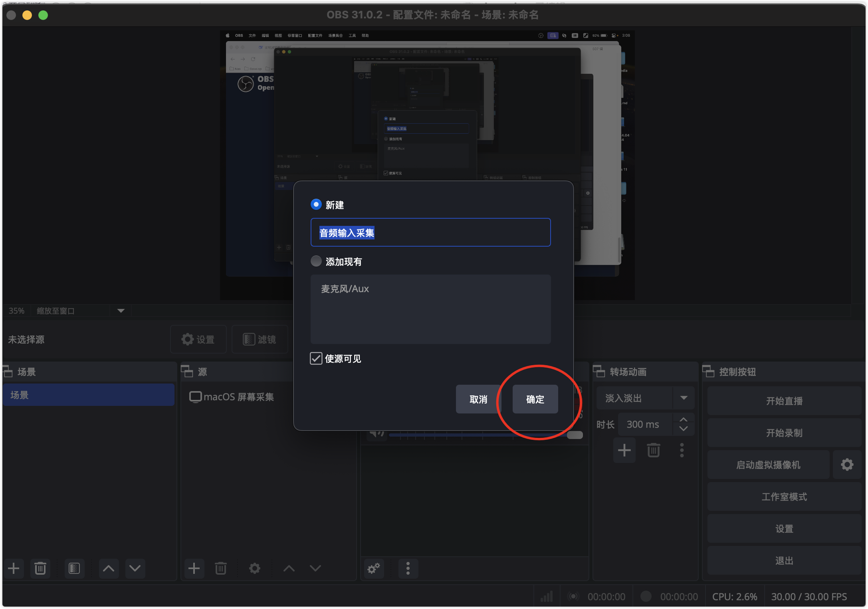Toggle 工作室模式 studio mode
This screenshot has height=609, width=868.
click(x=784, y=496)
